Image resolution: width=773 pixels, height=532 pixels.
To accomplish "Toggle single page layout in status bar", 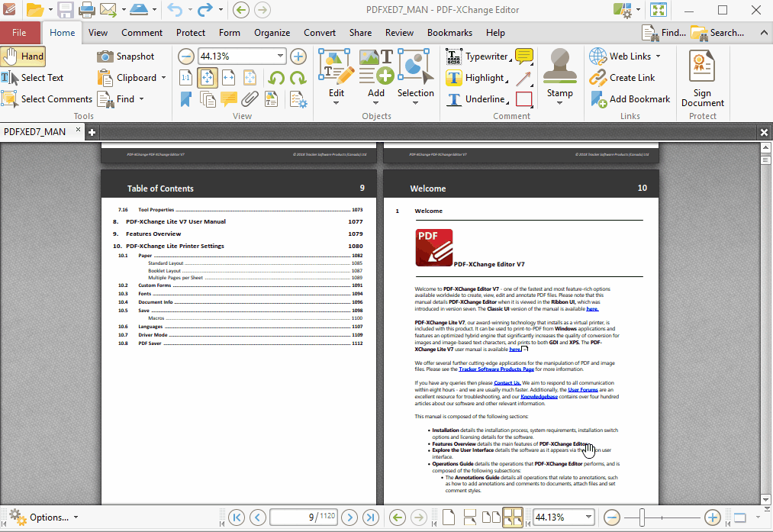I will 449,517.
